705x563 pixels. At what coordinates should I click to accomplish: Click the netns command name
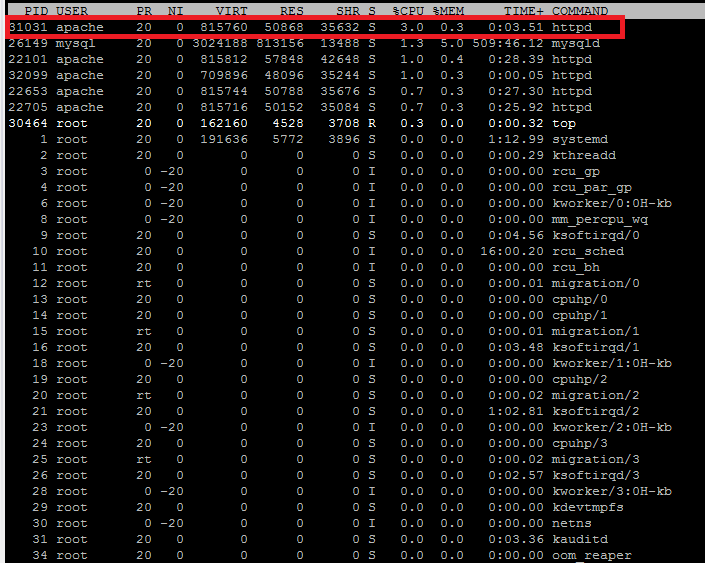tap(572, 523)
